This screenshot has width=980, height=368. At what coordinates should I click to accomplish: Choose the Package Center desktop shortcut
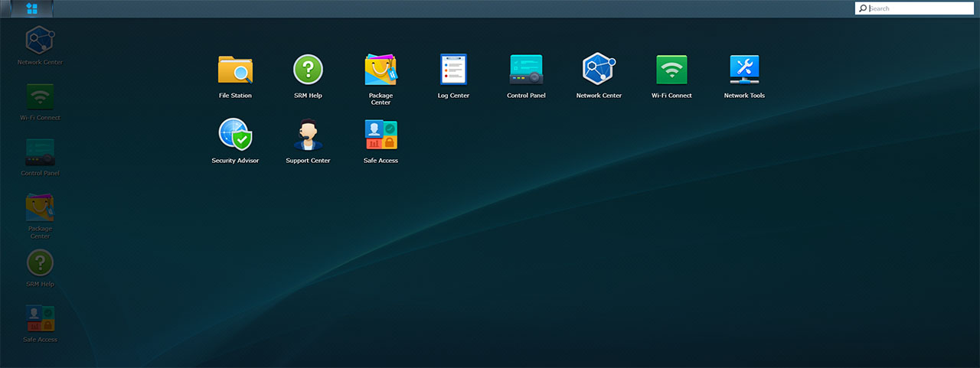pos(40,207)
